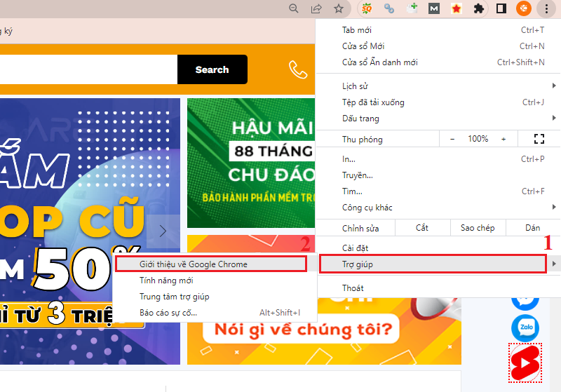Viewport: 561px width, 392px height.
Task: Click the fullscreen icon in zoom row
Action: click(x=539, y=139)
